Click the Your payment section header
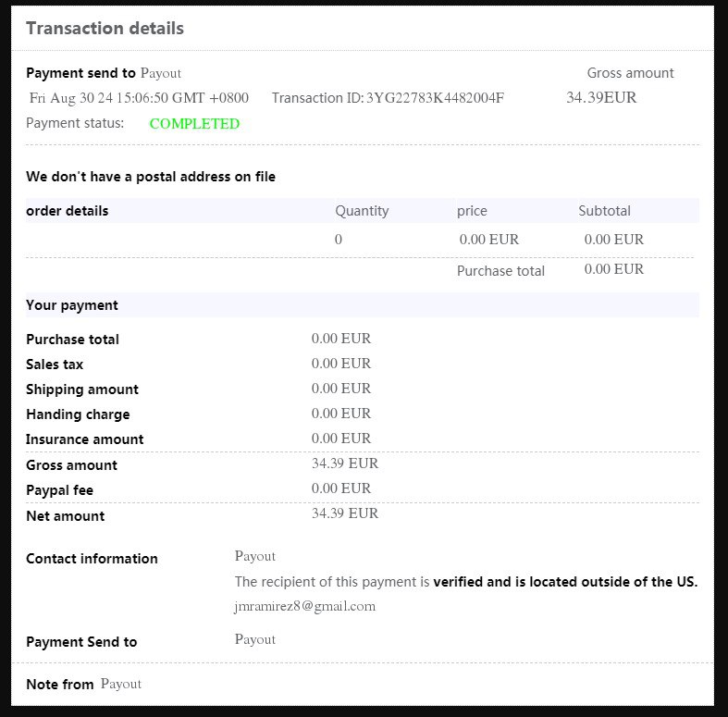The image size is (728, 717). click(72, 305)
